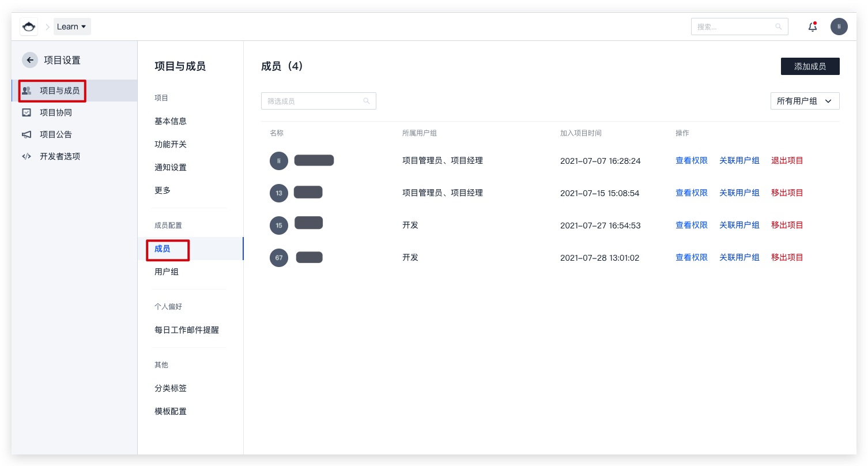Click the back arrow beside 项目设置
The width and height of the screenshot is (868, 466).
(30, 60)
